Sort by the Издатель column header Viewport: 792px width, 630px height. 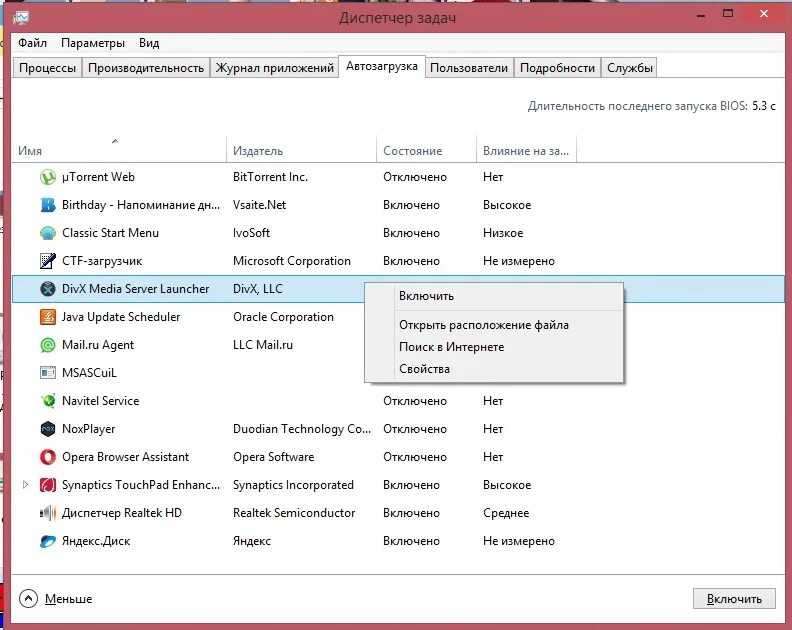tap(258, 151)
